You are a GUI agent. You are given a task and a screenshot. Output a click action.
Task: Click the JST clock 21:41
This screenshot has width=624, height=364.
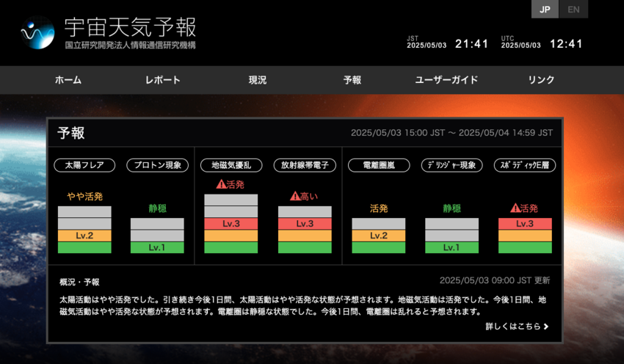point(471,44)
